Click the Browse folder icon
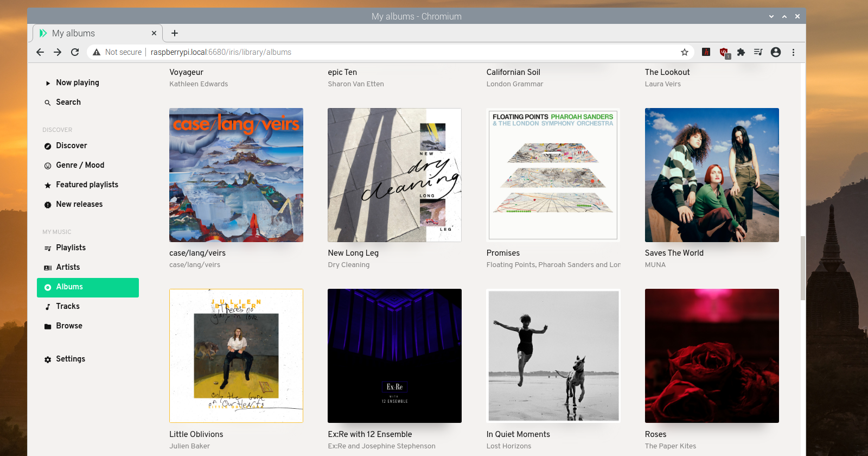This screenshot has height=456, width=868. (x=48, y=326)
